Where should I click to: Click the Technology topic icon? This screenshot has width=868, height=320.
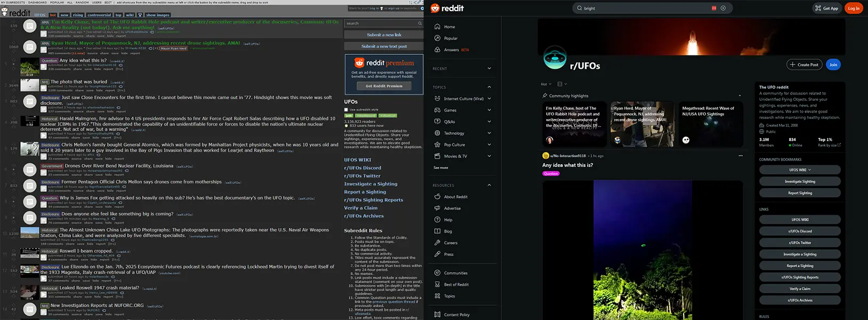[437, 133]
